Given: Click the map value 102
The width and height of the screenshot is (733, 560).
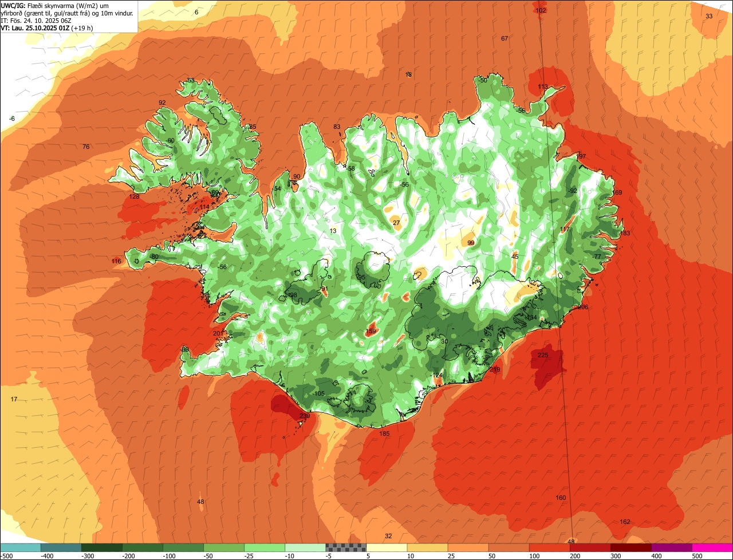Looking at the screenshot, I should [541, 10].
